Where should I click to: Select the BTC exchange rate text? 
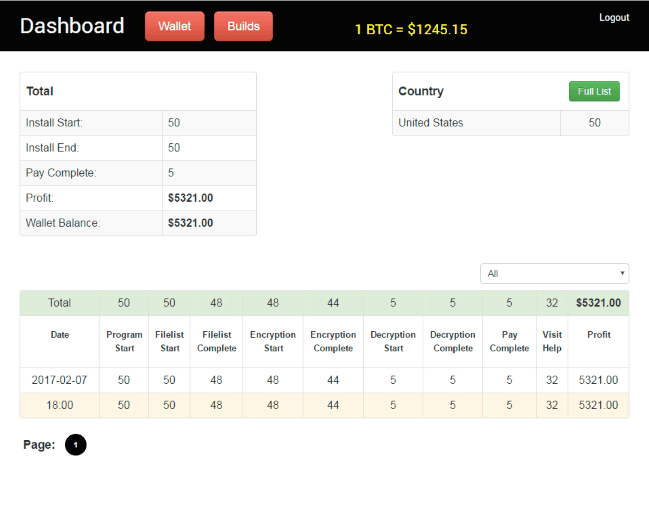point(411,29)
